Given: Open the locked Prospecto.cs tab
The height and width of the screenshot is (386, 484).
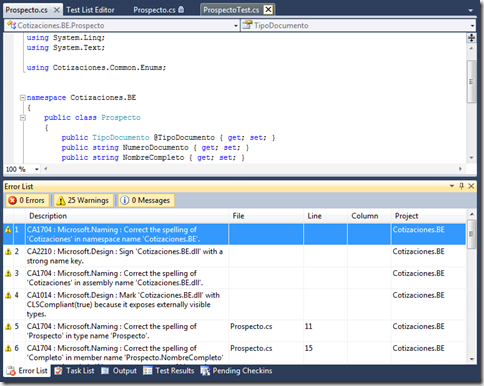Looking at the screenshot, I should (159, 10).
